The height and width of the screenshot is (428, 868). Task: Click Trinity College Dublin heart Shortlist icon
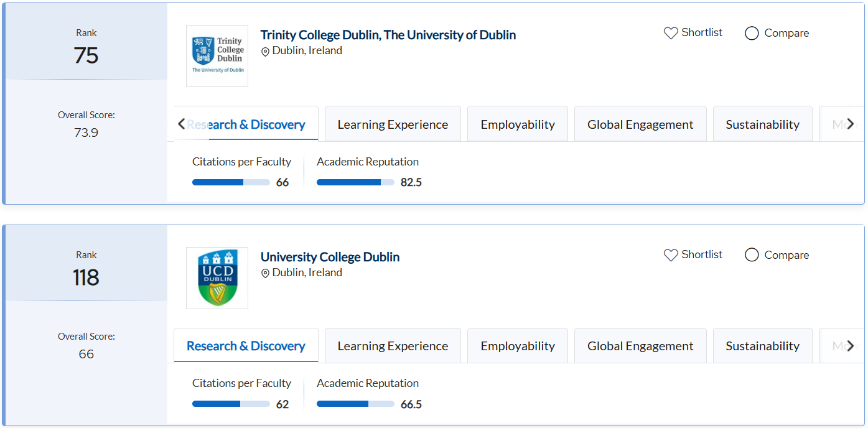[x=671, y=33]
